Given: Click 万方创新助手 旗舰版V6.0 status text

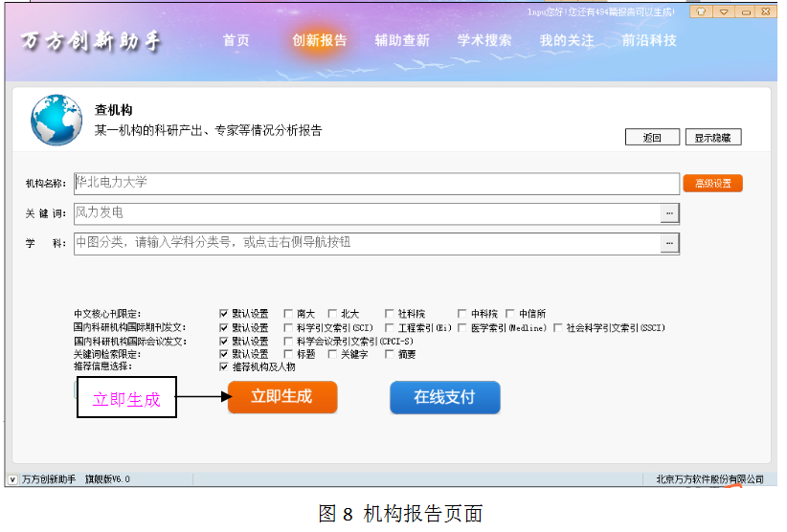Looking at the screenshot, I should click(76, 479).
